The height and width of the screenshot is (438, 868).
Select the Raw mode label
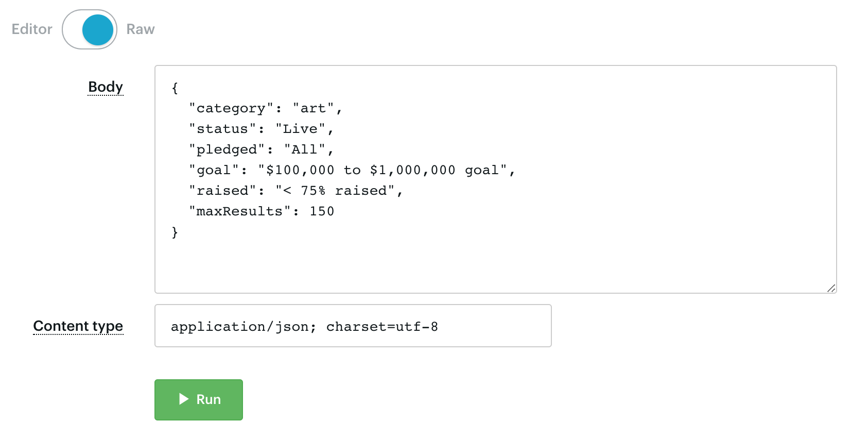pyautogui.click(x=140, y=29)
